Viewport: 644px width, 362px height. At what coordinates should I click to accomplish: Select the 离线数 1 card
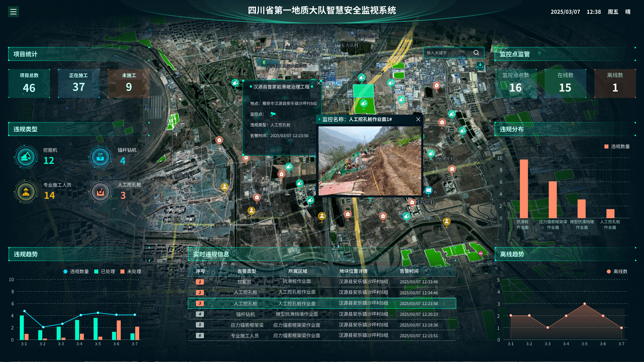(x=615, y=83)
